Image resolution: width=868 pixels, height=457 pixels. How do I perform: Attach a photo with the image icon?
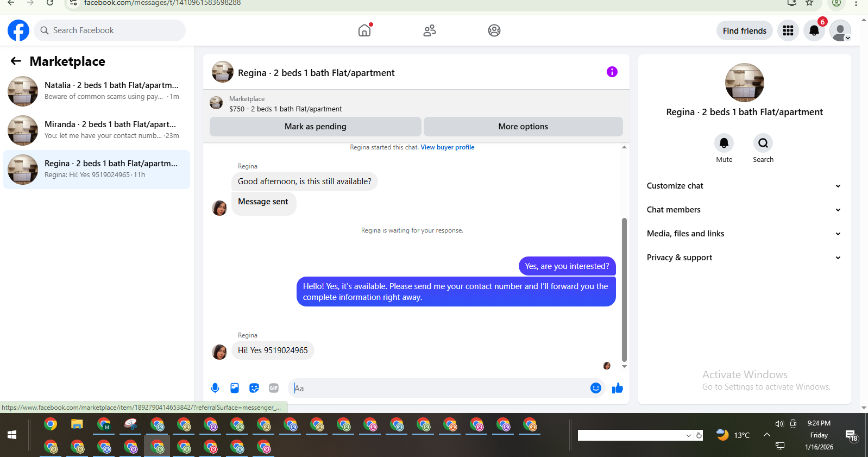[x=235, y=388]
